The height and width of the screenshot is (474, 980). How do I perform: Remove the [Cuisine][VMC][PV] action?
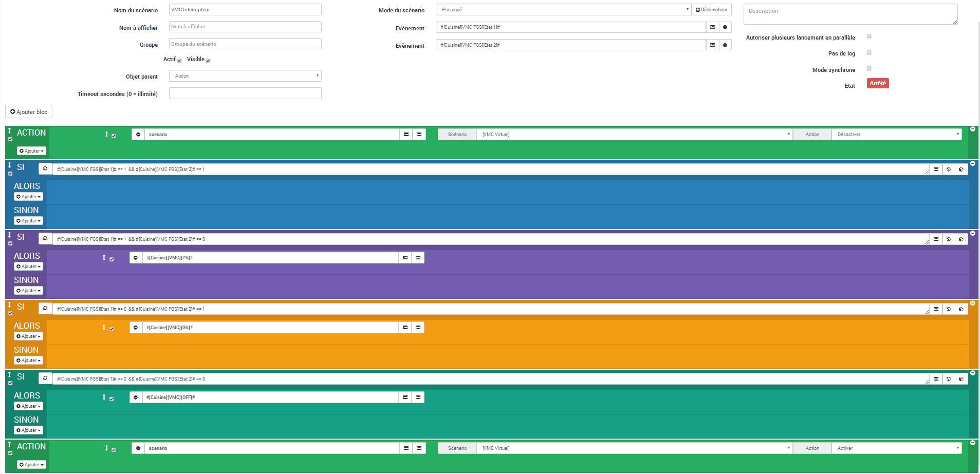click(136, 258)
